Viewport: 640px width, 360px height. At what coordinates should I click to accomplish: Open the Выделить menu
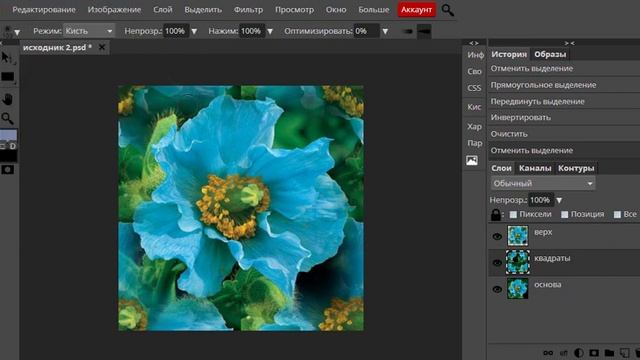(203, 9)
